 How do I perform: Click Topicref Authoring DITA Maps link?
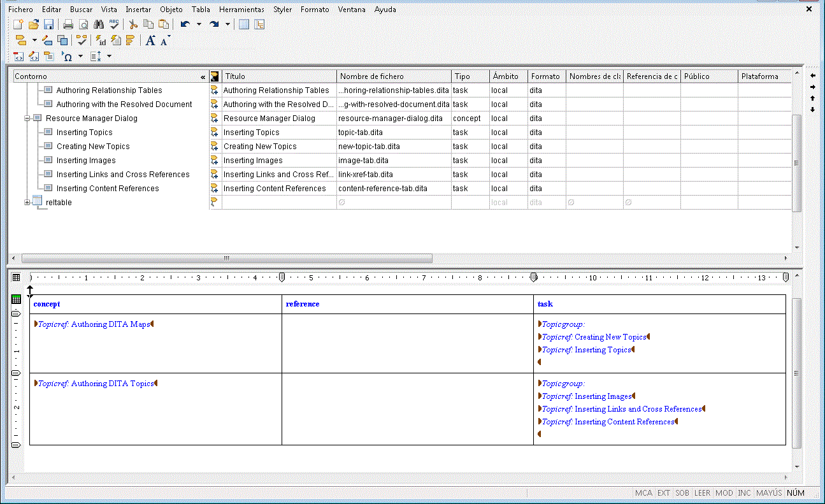point(94,324)
